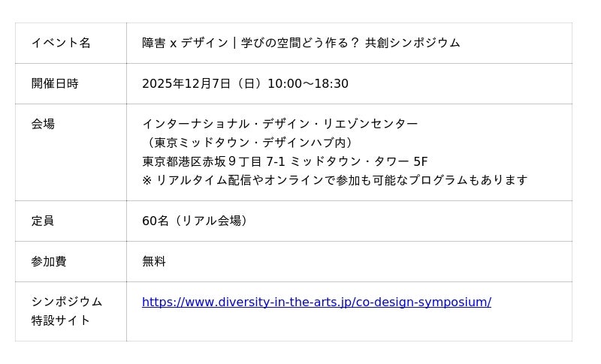
Task: Click インターナショナル・デザイン・リエゾンセンター venue name
Action: pyautogui.click(x=280, y=124)
